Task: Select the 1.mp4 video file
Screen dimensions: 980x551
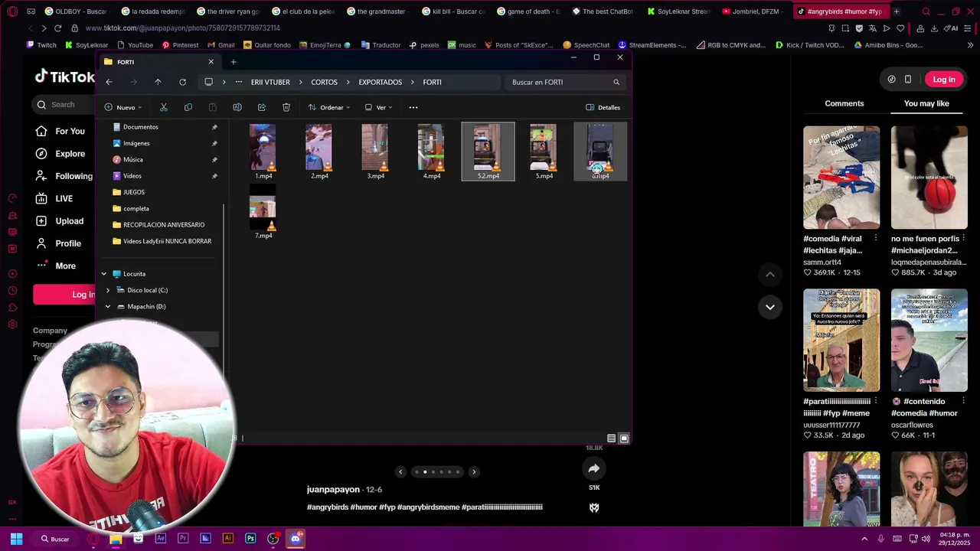Action: (263, 152)
